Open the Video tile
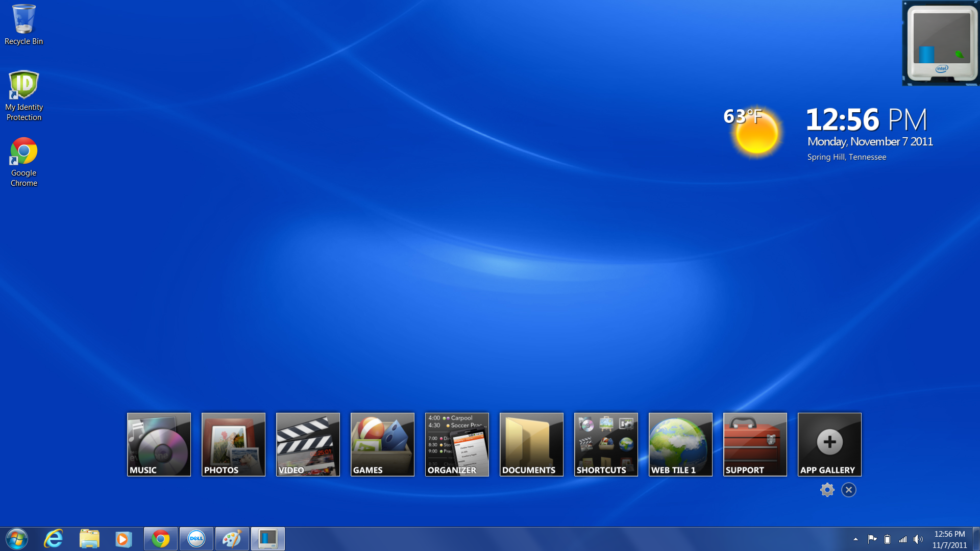Screen dimensions: 980x551 click(x=308, y=444)
